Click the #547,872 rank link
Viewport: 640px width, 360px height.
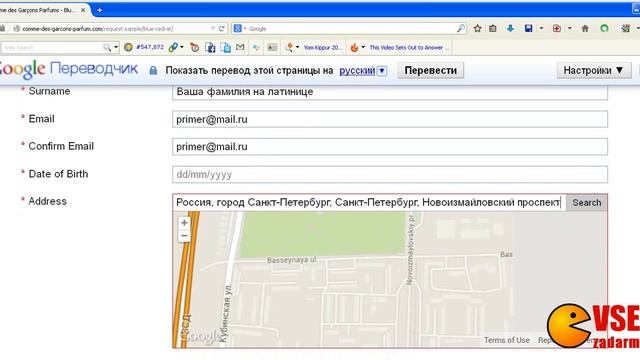(150, 47)
